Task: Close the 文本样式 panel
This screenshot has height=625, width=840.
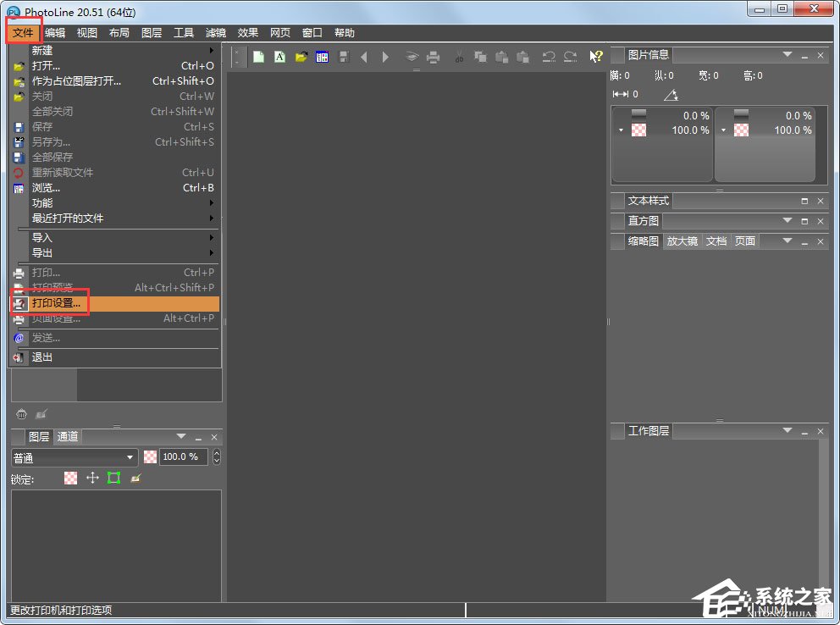Action: point(821,201)
